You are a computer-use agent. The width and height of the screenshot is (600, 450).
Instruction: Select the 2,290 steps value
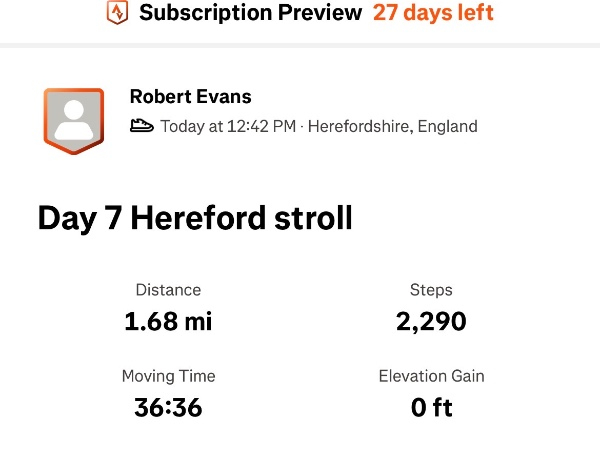tap(431, 321)
